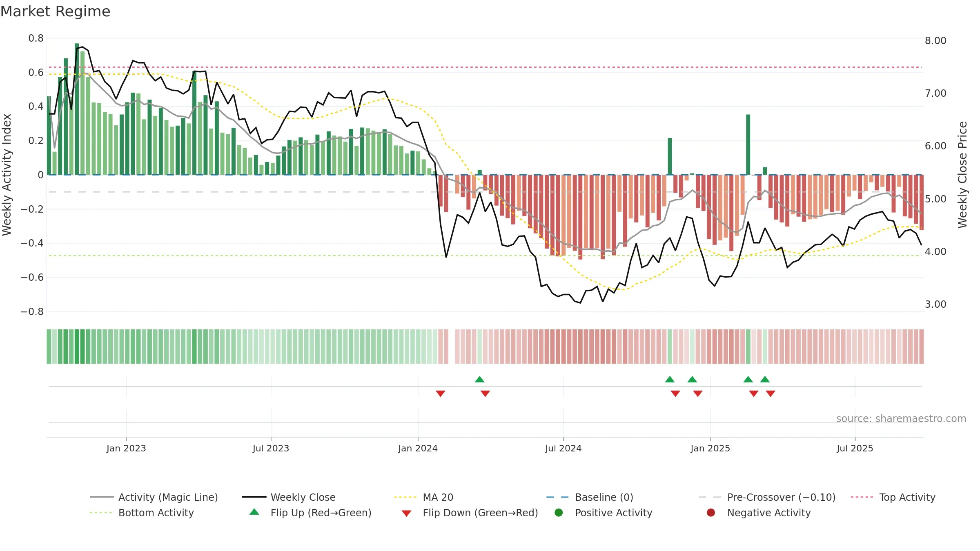
Task: Click the Jul 2023 x-axis label
Action: tap(271, 448)
